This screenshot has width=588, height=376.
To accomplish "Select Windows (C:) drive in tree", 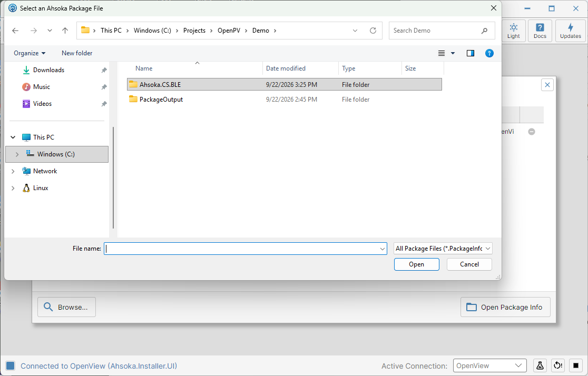I will [56, 154].
